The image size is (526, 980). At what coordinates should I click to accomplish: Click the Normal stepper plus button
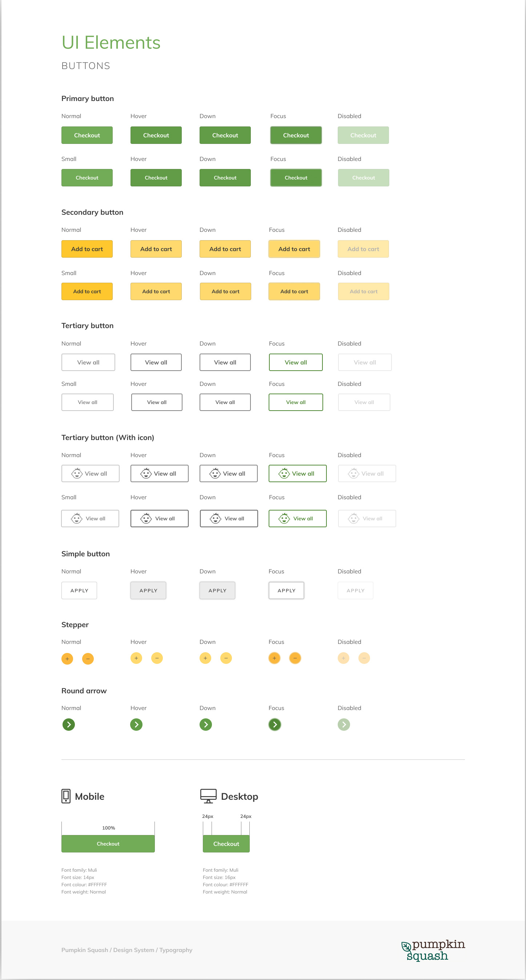tap(67, 658)
